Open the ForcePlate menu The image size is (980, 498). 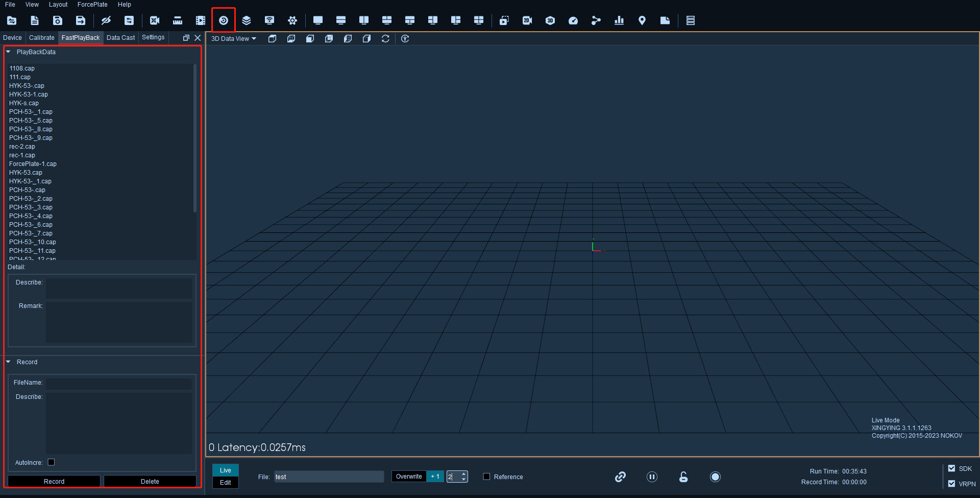pyautogui.click(x=92, y=5)
